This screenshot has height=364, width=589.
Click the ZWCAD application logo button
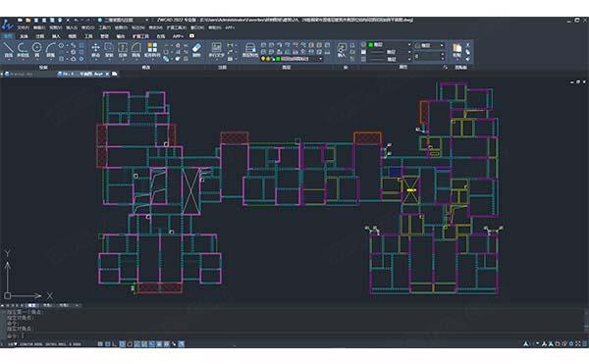tap(7, 26)
